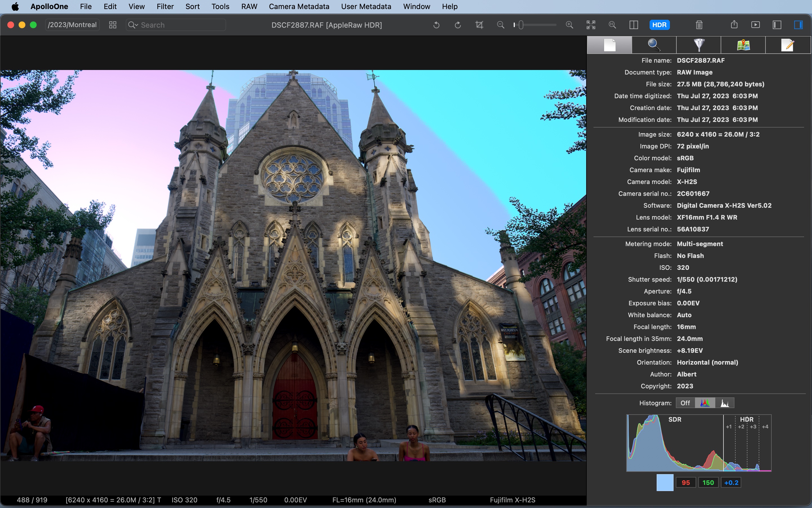The width and height of the screenshot is (812, 508).
Task: Move the image to trash with the trash icon
Action: (699, 25)
